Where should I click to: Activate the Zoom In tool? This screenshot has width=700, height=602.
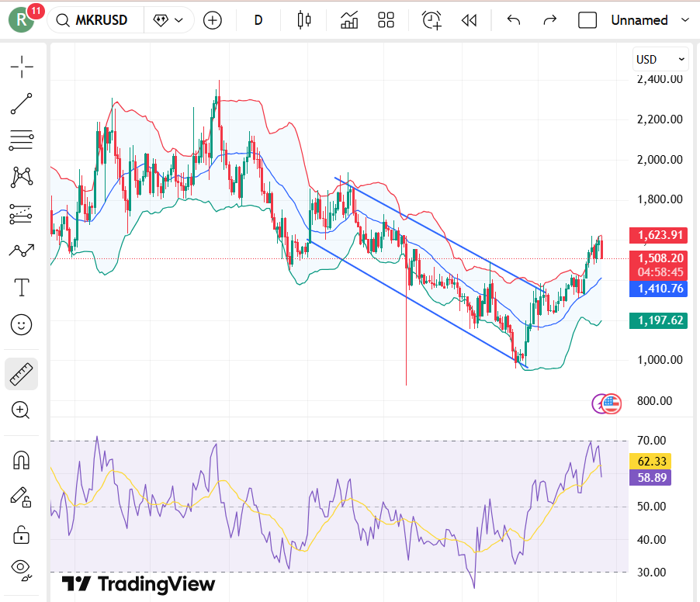[x=22, y=410]
